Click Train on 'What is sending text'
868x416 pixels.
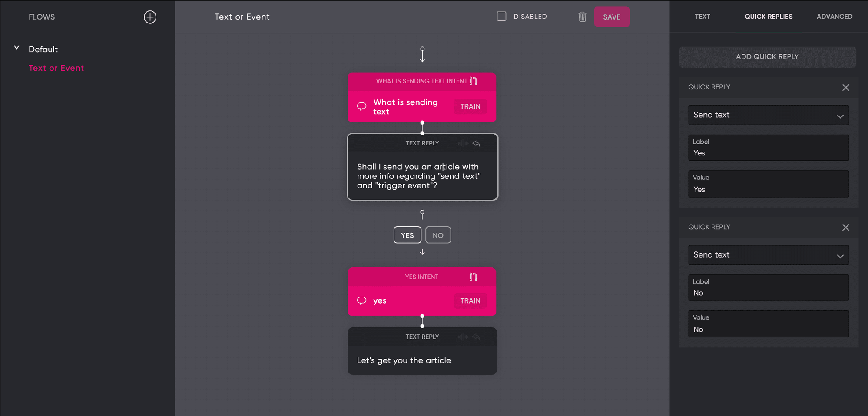[x=470, y=106]
